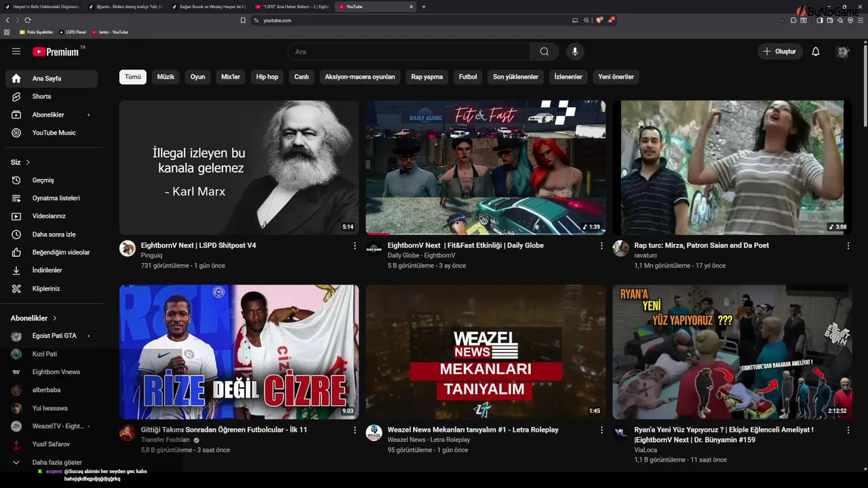This screenshot has height=488, width=868.
Task: Select the Hip hop filter chip
Action: 267,77
